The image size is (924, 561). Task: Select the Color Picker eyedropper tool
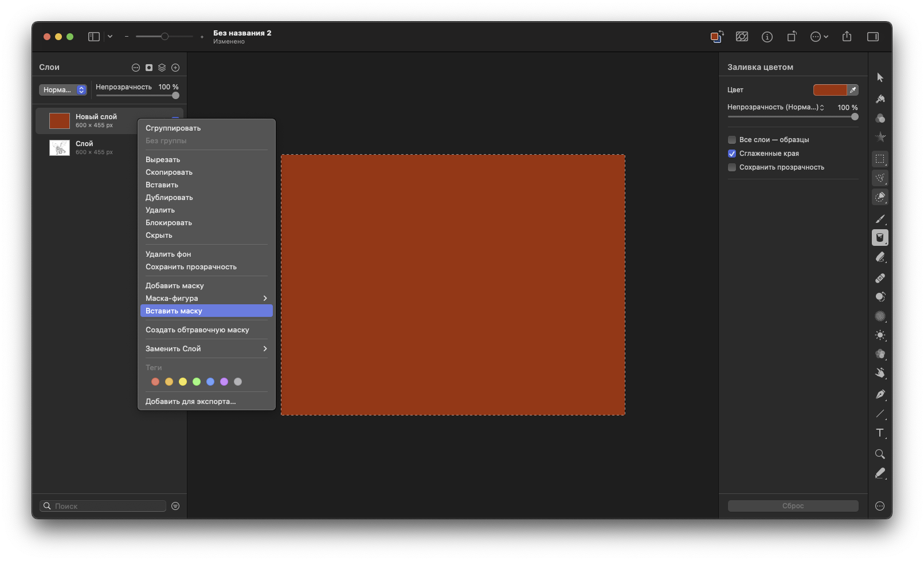pyautogui.click(x=880, y=473)
